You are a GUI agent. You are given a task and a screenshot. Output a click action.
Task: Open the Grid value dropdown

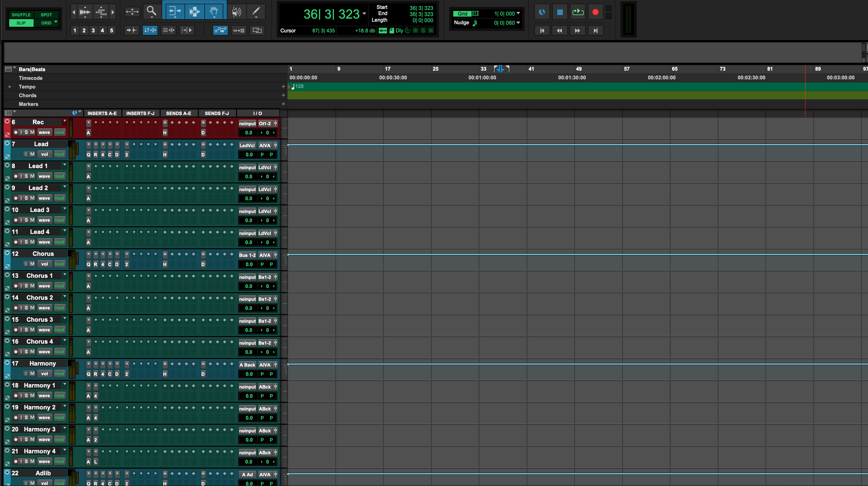[x=518, y=13]
